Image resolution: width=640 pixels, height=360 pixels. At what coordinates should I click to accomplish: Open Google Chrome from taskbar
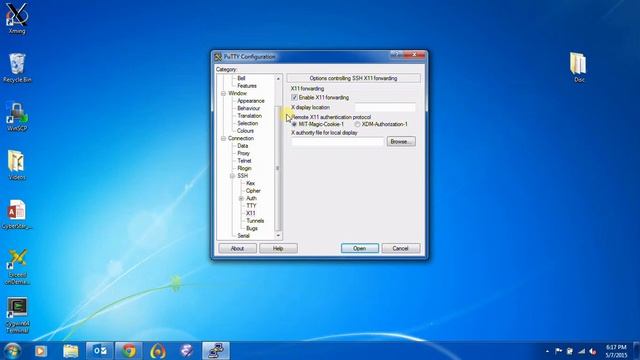coord(129,351)
